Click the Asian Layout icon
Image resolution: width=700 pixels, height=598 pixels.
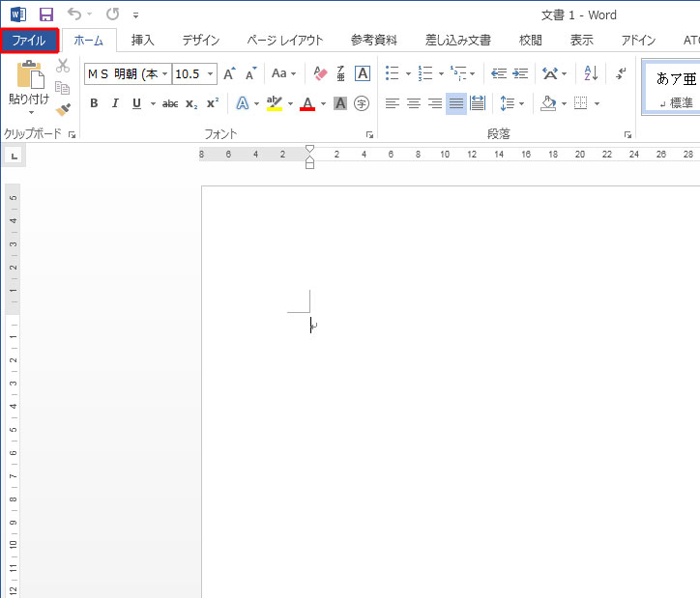pos(550,73)
